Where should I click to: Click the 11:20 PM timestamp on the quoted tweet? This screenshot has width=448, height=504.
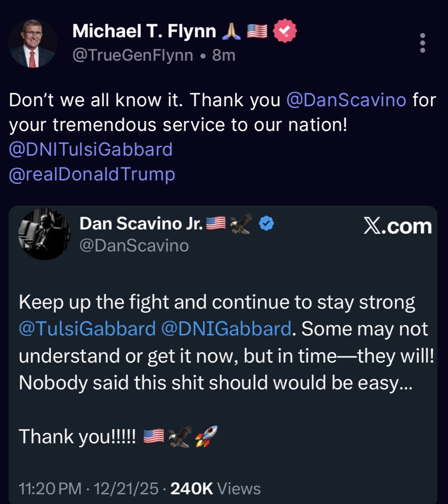point(49,488)
